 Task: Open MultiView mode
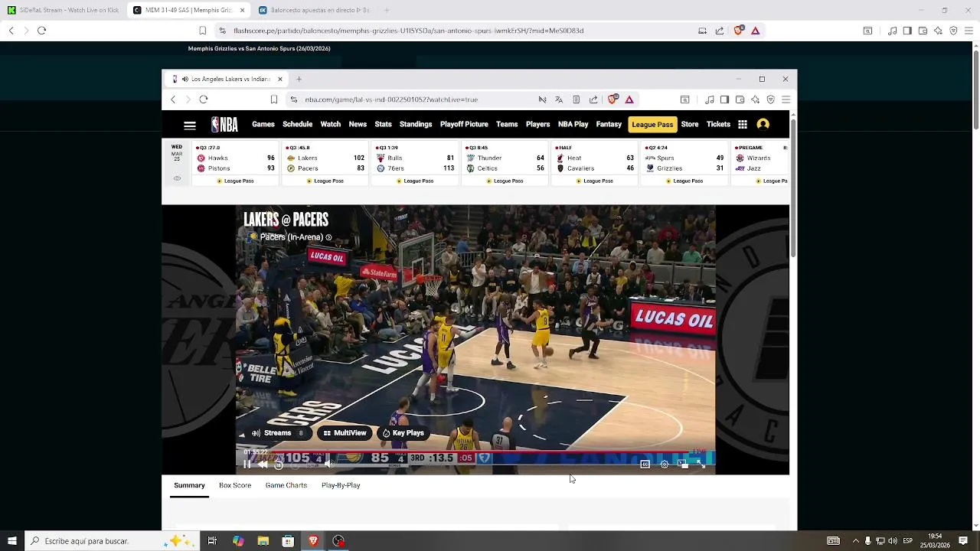[x=345, y=433]
